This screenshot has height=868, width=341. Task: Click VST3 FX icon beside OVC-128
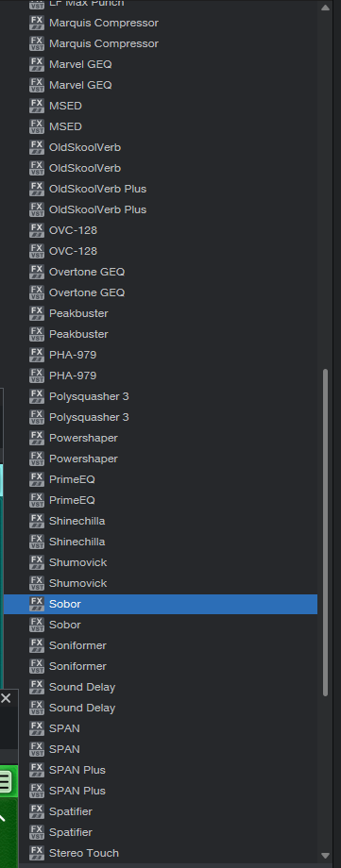click(37, 230)
